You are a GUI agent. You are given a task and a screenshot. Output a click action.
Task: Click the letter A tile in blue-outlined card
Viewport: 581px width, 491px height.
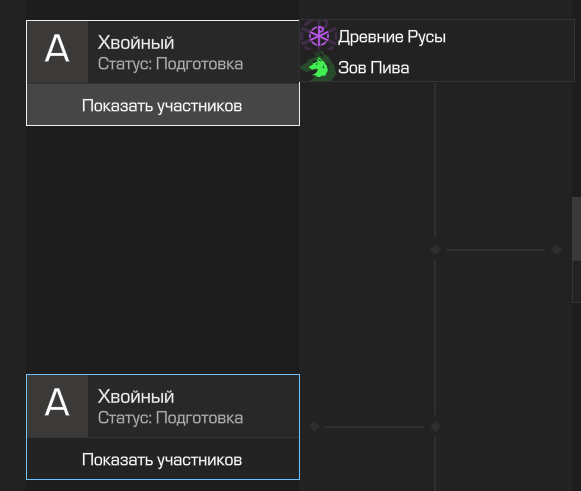[57, 407]
